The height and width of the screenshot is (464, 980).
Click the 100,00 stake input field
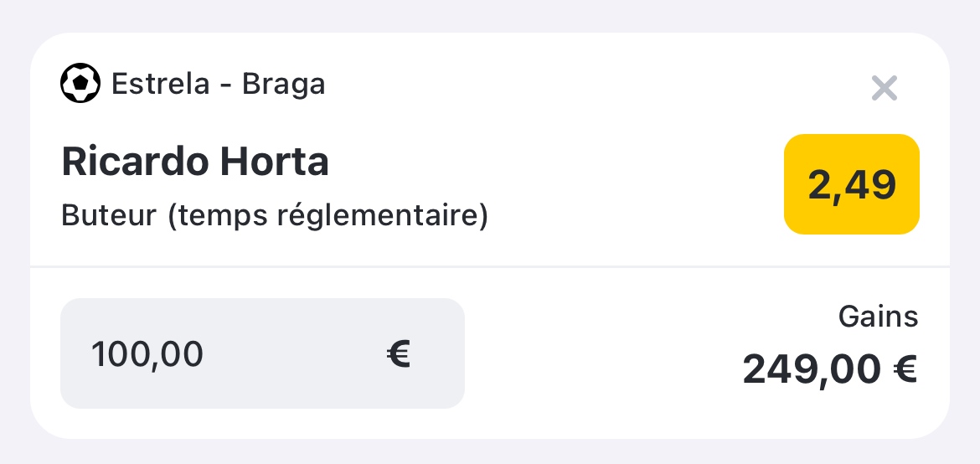point(262,353)
